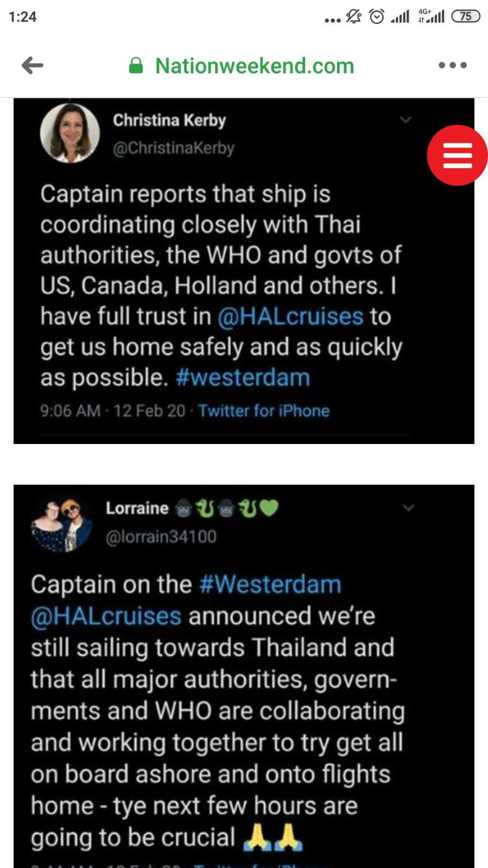Tap the @ChristinaKerby handle
Viewport: 488px width, 868px height.
point(173,148)
